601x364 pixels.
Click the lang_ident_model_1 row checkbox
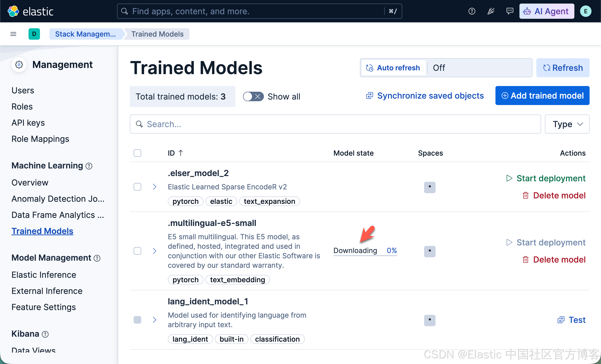click(137, 320)
